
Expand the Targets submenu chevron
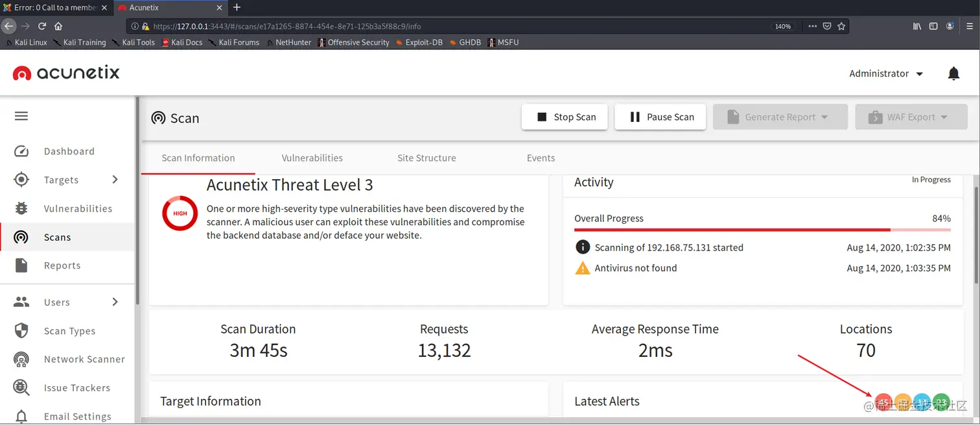(x=115, y=179)
